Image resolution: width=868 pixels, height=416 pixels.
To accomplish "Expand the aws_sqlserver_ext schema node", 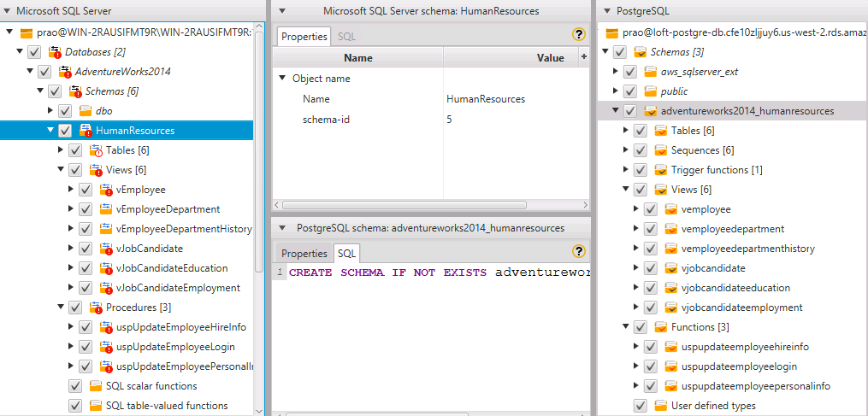I will click(x=616, y=72).
